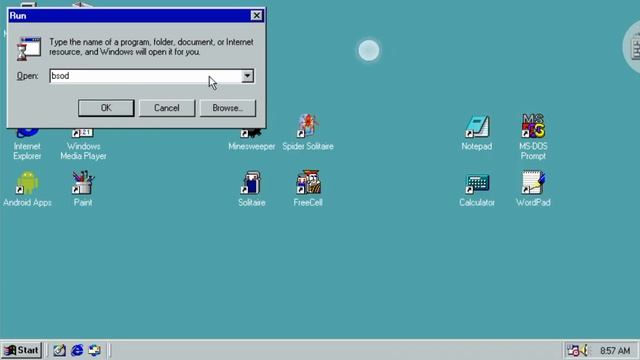Select the Spider Solitaire desktop icon
This screenshot has height=360, width=640.
(x=308, y=133)
